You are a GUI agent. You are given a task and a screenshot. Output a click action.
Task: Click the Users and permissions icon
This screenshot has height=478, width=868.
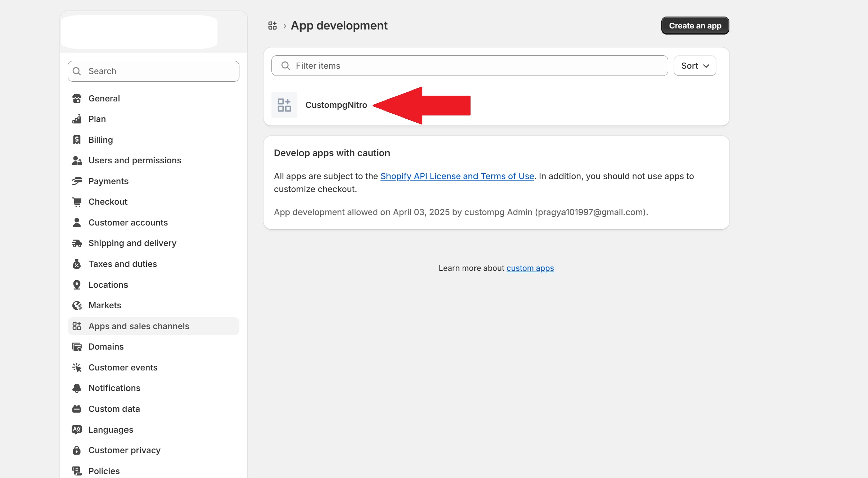(x=77, y=160)
